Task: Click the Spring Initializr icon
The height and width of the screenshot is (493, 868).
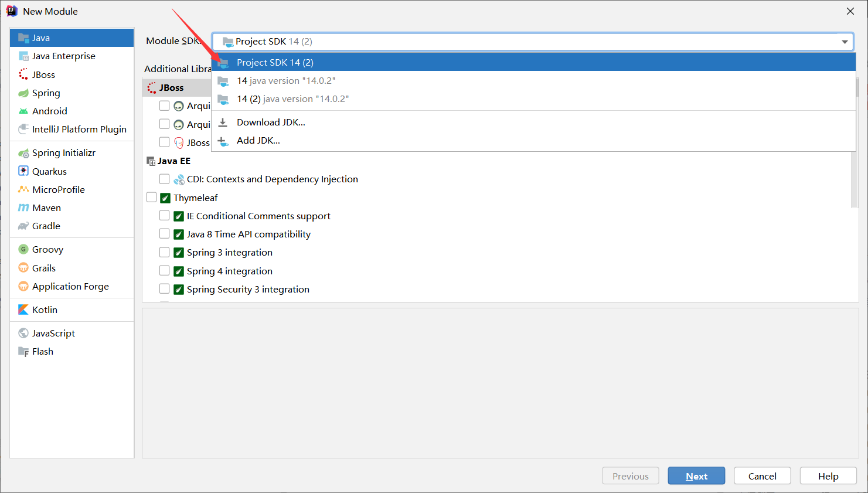Action: pyautogui.click(x=23, y=153)
